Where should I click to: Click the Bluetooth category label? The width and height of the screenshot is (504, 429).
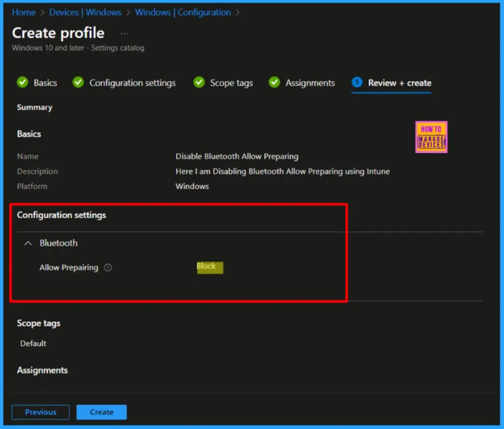pyautogui.click(x=59, y=243)
